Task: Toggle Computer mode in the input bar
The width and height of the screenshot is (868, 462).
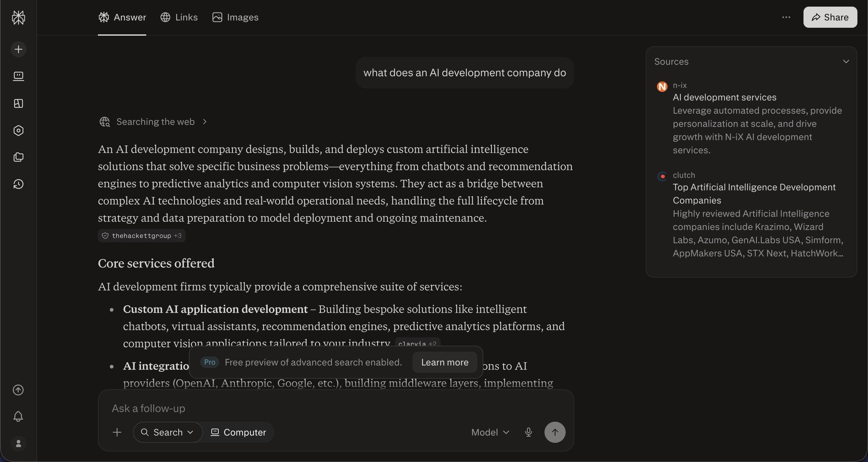Action: point(238,432)
